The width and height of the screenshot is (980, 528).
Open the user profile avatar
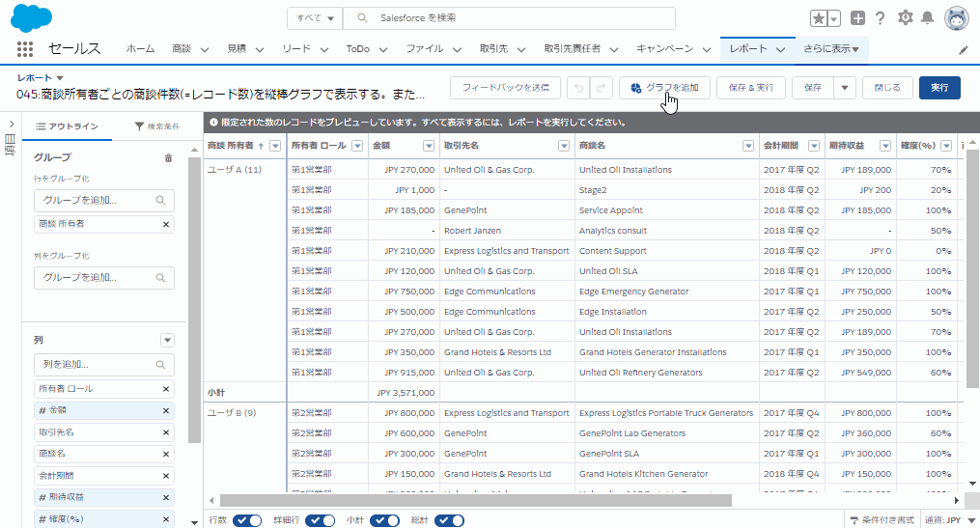click(x=957, y=18)
